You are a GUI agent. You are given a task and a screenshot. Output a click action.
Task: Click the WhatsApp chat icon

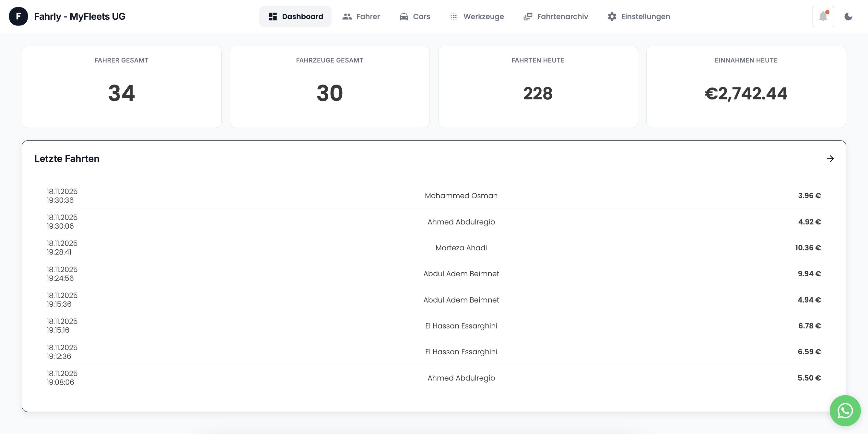tap(845, 410)
